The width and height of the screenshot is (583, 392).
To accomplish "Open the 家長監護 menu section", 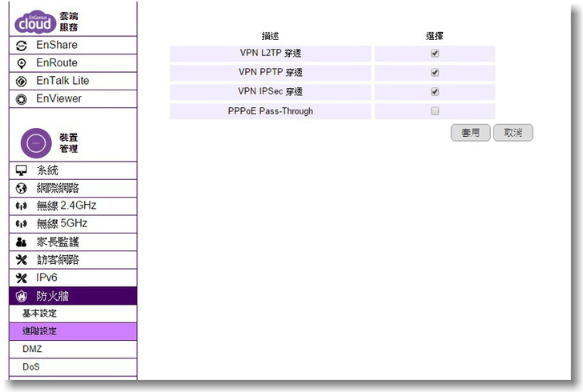I will tap(73, 242).
